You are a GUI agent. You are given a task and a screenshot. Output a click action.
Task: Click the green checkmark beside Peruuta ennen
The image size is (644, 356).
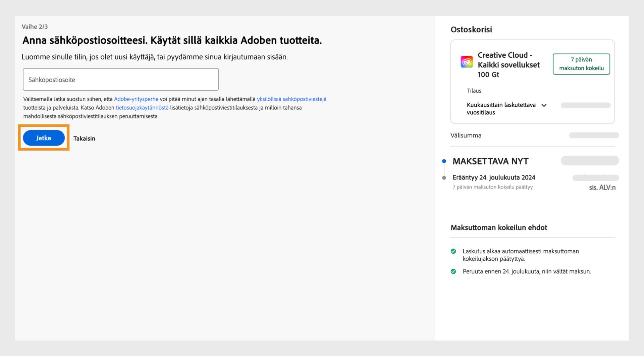(x=453, y=271)
